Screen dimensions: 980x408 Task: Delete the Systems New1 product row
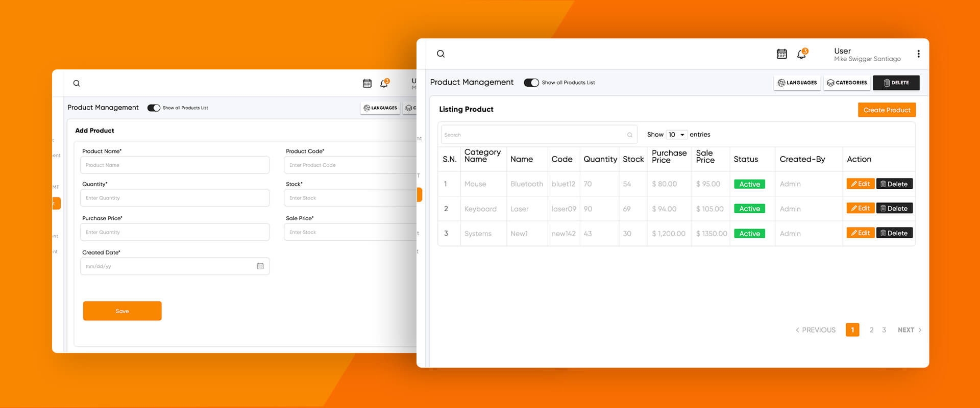(x=894, y=234)
